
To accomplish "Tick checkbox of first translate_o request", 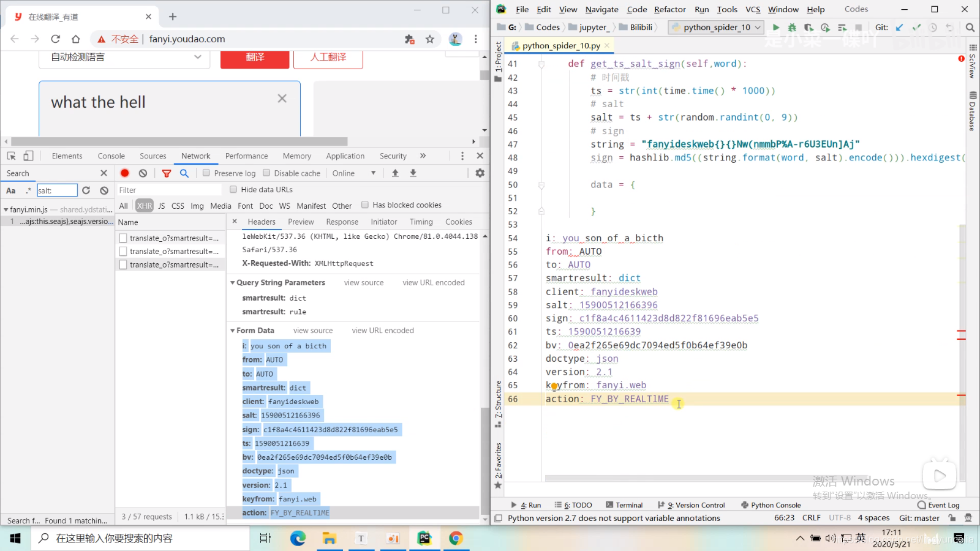I will [x=123, y=238].
